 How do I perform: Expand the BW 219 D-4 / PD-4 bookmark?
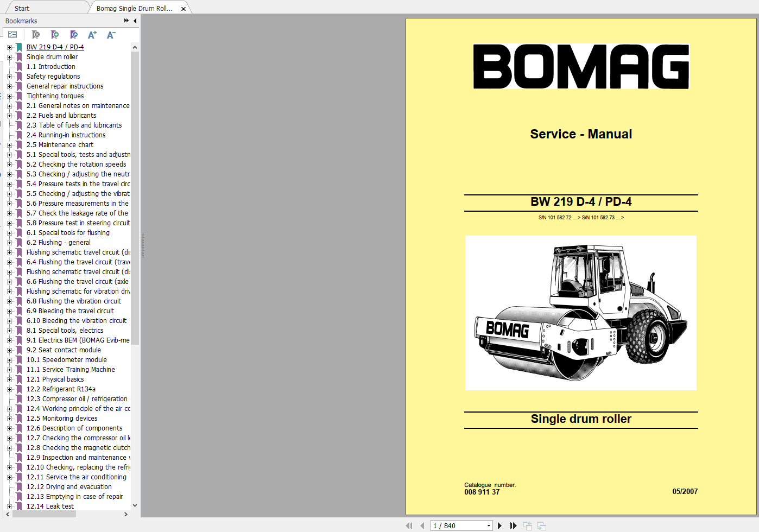[x=9, y=47]
